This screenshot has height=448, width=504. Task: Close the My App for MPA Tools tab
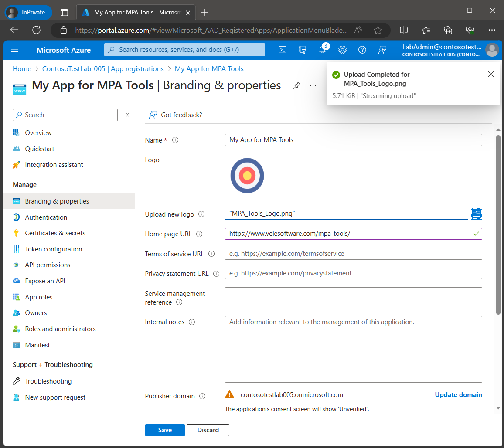pos(188,13)
